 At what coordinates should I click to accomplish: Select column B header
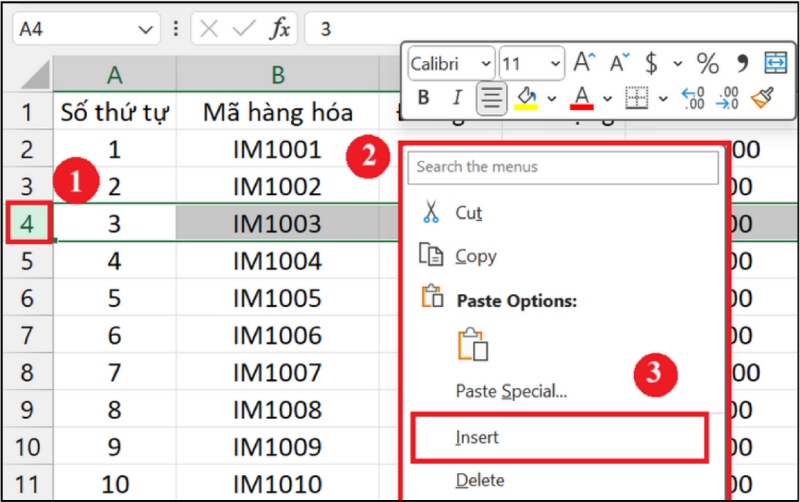pyautogui.click(x=278, y=75)
